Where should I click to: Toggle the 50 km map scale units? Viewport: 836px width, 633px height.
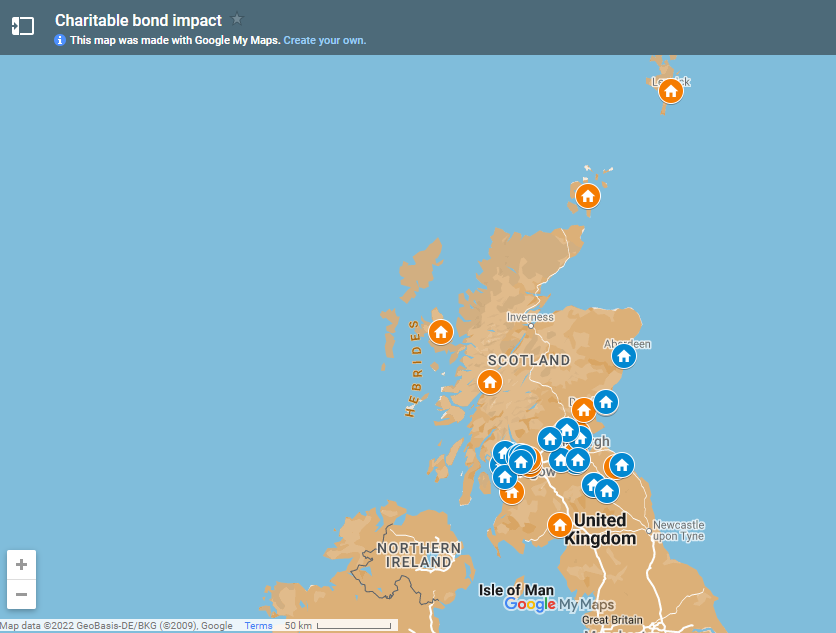[x=337, y=626]
